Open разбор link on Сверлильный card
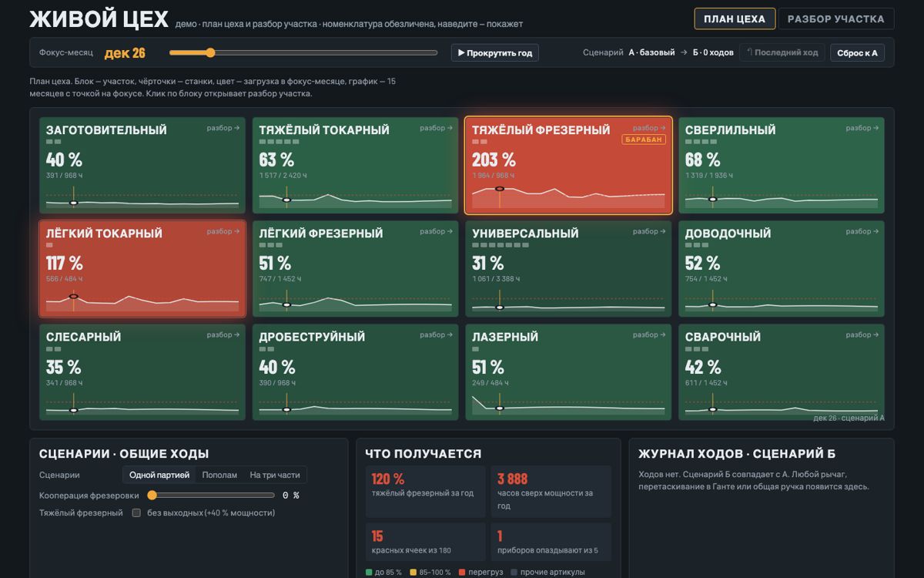This screenshot has width=924, height=578. pos(862,128)
